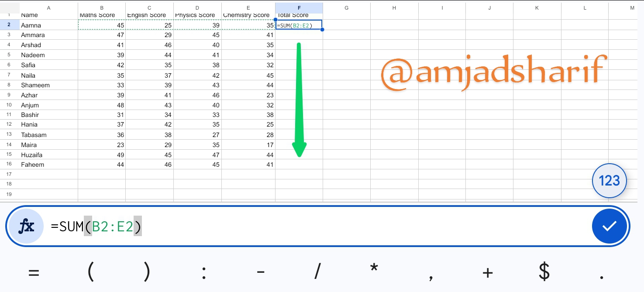
Task: Click Aamna's English score of 25
Action: [149, 25]
